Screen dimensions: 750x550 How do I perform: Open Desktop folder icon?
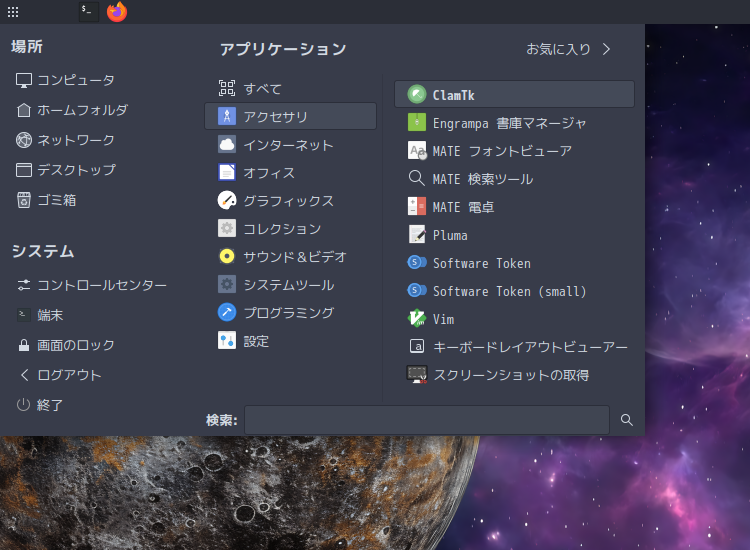coord(24,170)
